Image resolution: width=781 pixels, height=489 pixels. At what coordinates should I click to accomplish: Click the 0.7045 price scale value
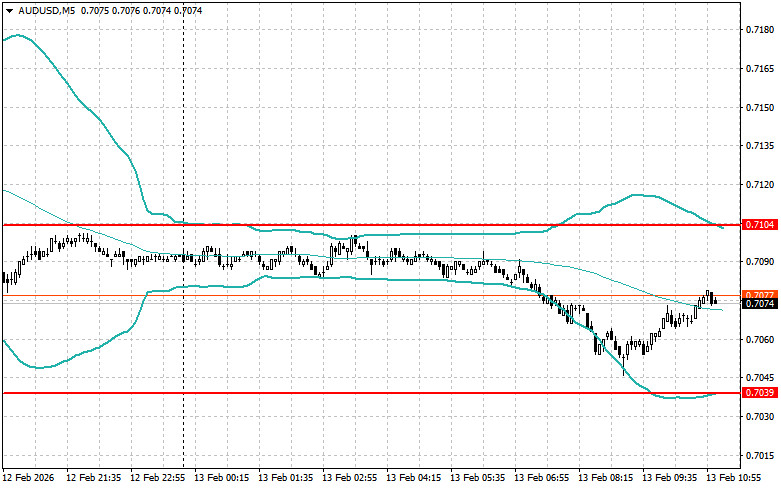(x=760, y=378)
